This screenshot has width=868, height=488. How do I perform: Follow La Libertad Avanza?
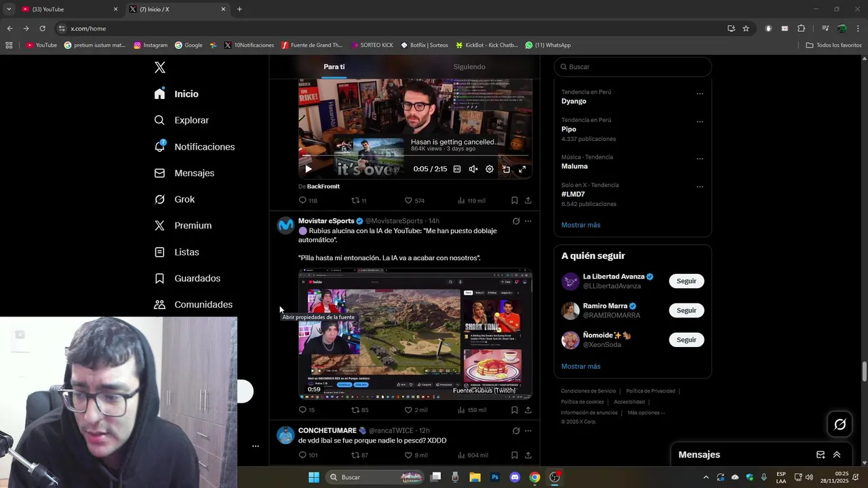[686, 281]
